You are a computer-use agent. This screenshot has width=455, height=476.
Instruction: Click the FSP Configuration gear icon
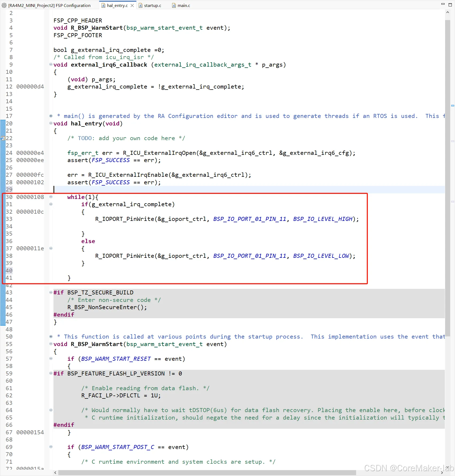[4, 5]
